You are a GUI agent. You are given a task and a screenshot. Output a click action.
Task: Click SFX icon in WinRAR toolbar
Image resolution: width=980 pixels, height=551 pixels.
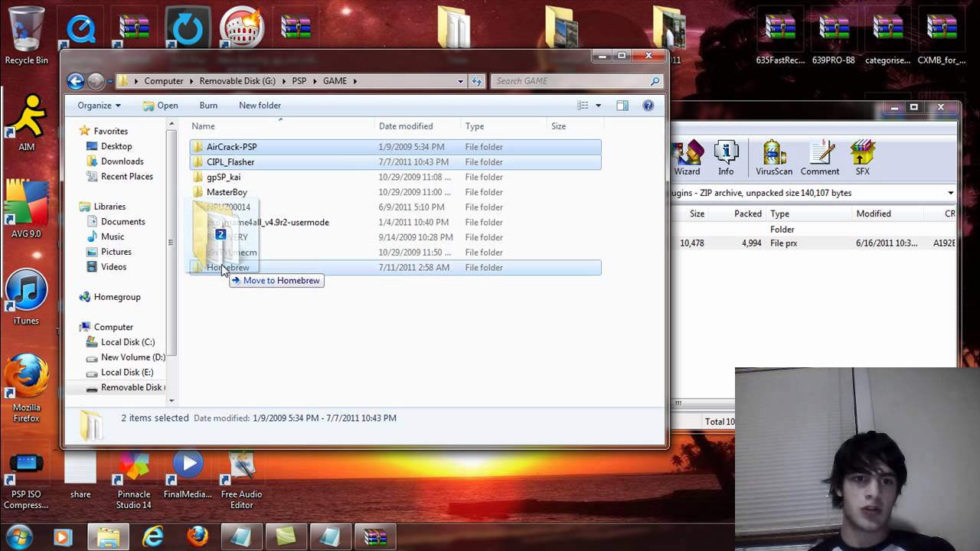coord(863,158)
